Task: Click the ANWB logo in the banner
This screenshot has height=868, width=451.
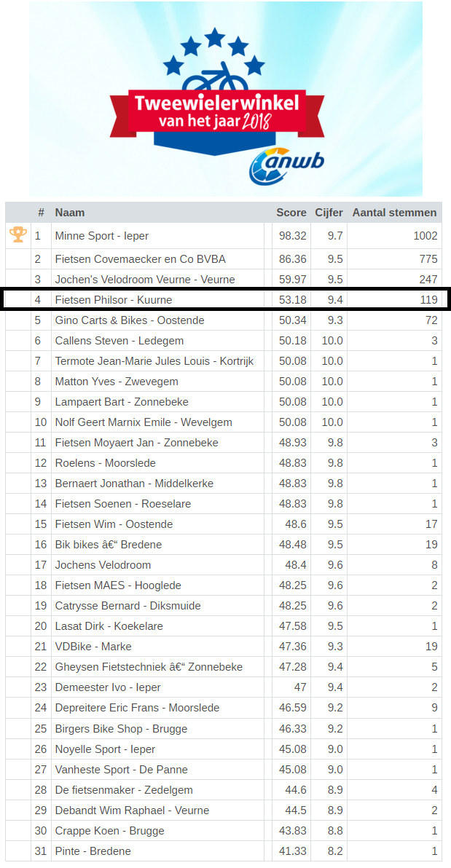Action: [286, 165]
